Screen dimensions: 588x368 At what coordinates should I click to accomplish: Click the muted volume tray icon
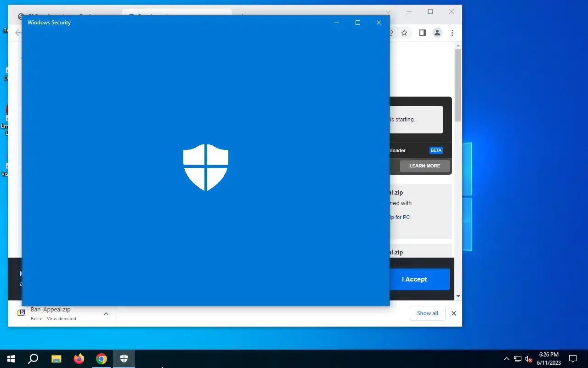[529, 359]
